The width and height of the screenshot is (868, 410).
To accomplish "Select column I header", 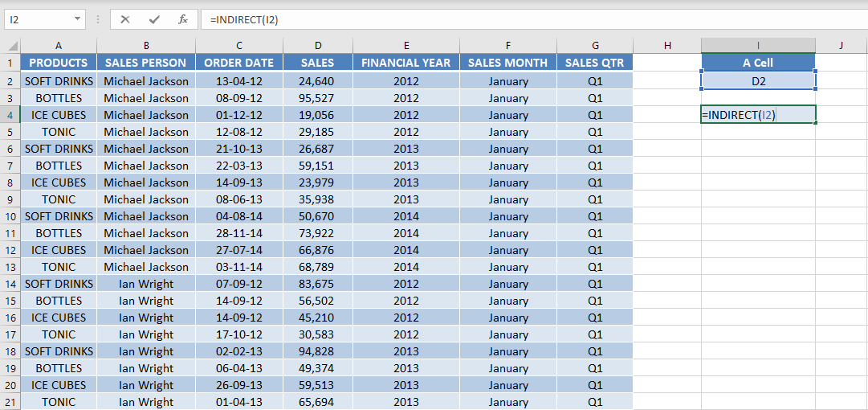I will click(758, 46).
